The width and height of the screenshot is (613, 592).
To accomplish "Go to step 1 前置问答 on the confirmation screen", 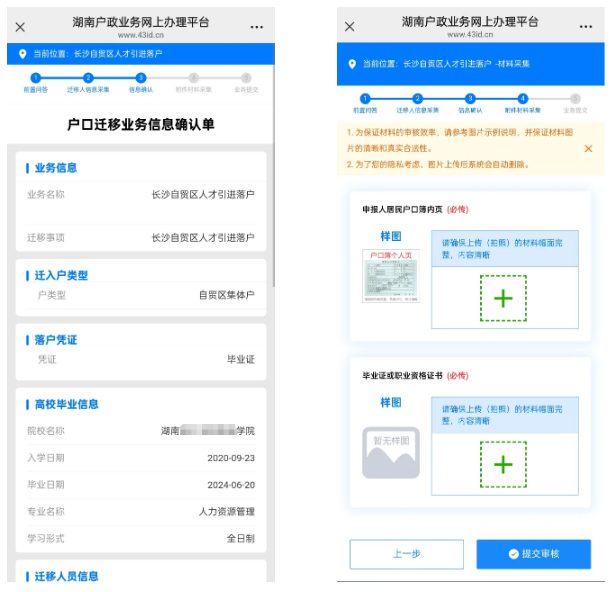I will coord(35,78).
